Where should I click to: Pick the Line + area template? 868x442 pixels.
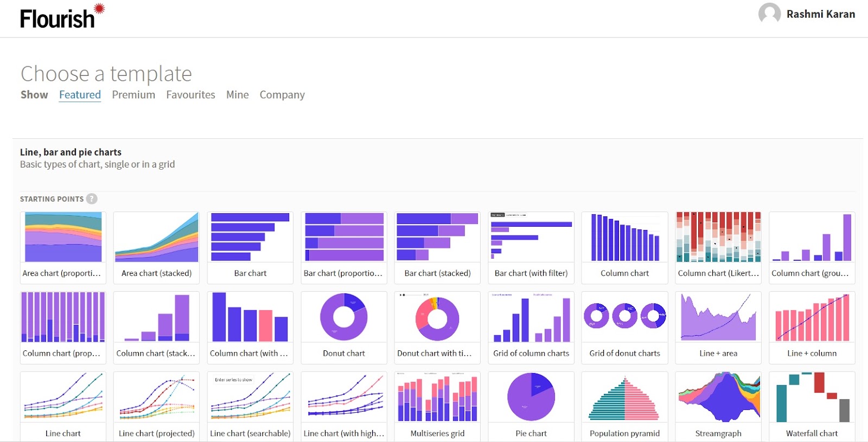coord(718,328)
